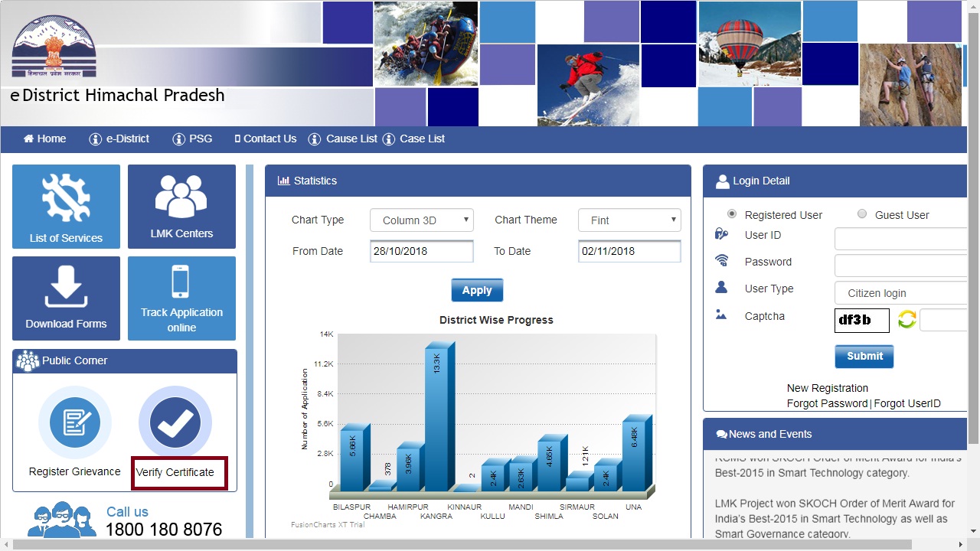Expand the Chart Type dropdown
Viewport: 980px width, 551px height.
pyautogui.click(x=422, y=220)
